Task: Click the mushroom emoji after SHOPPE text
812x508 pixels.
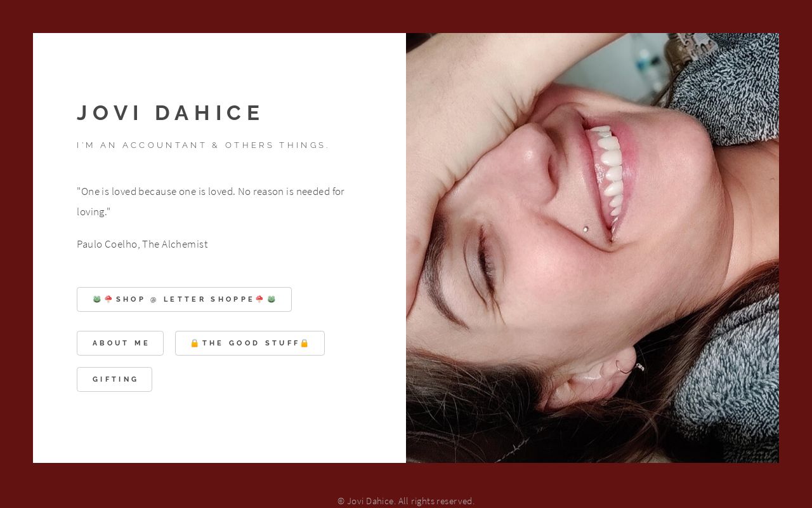Action: pyautogui.click(x=259, y=299)
